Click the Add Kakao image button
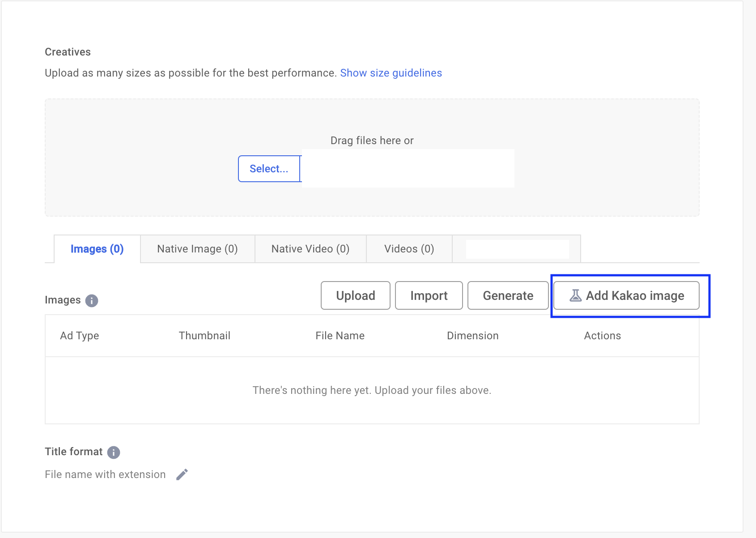 [x=626, y=295]
